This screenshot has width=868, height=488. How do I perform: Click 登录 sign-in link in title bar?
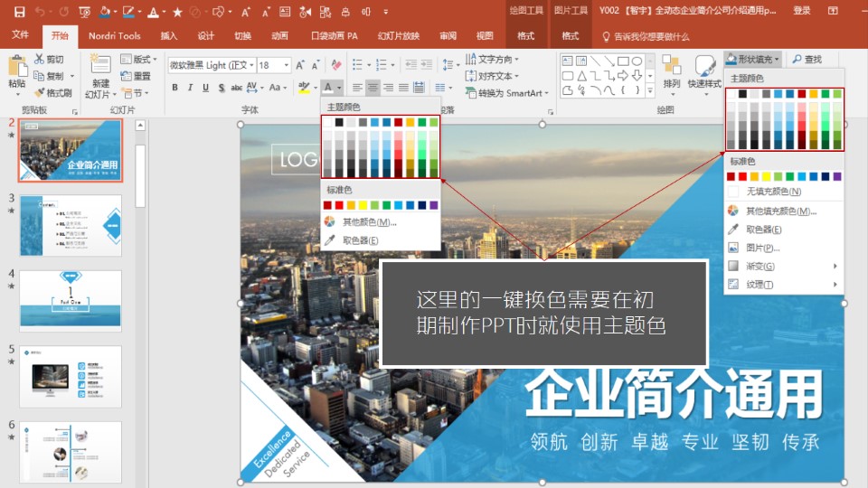tap(802, 11)
